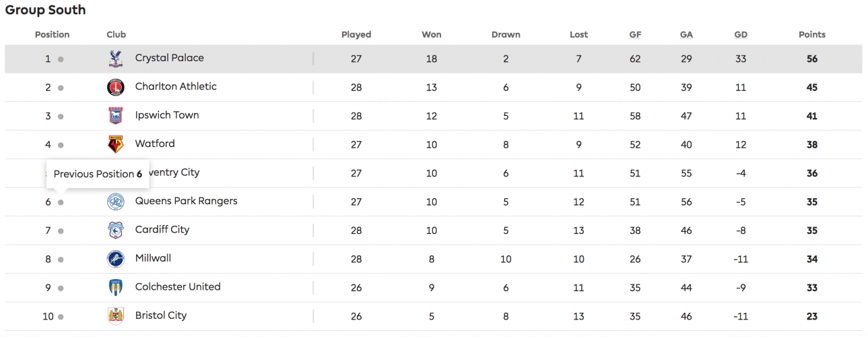This screenshot has width=868, height=337.
Task: Open the Crystal Palace team link
Action: tap(169, 58)
